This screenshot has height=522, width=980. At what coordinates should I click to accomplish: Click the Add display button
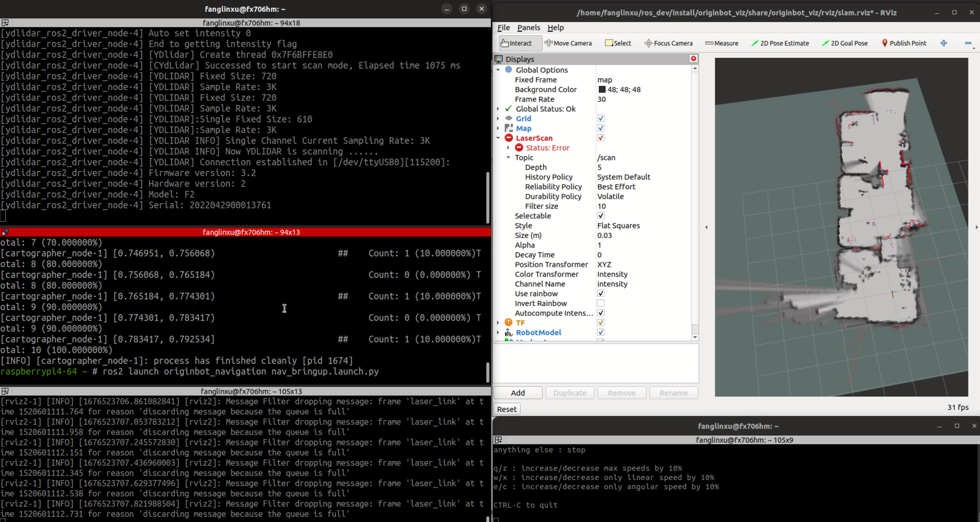pyautogui.click(x=517, y=393)
